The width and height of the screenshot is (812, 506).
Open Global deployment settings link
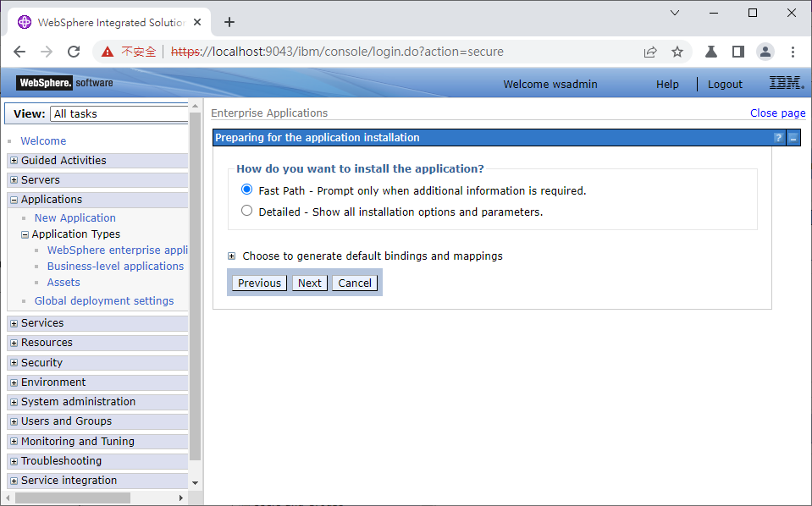(104, 300)
